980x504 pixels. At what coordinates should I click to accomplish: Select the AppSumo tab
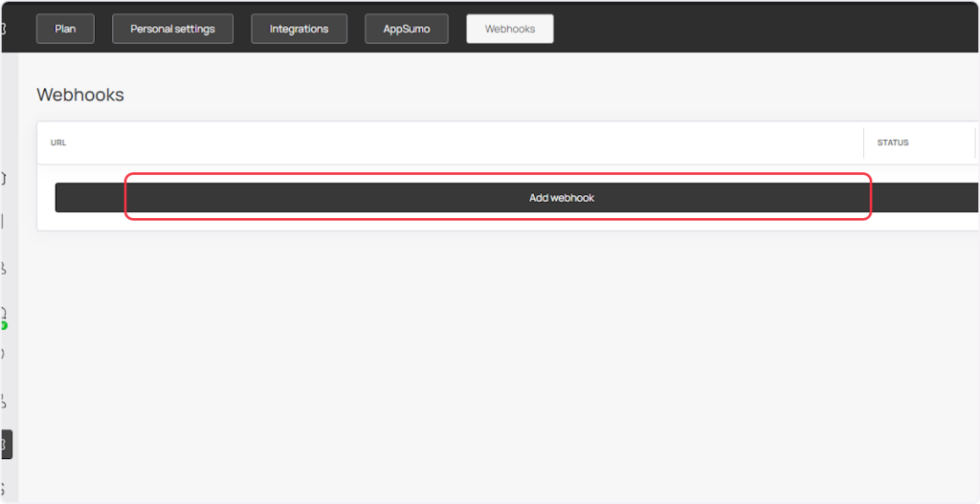[407, 29]
